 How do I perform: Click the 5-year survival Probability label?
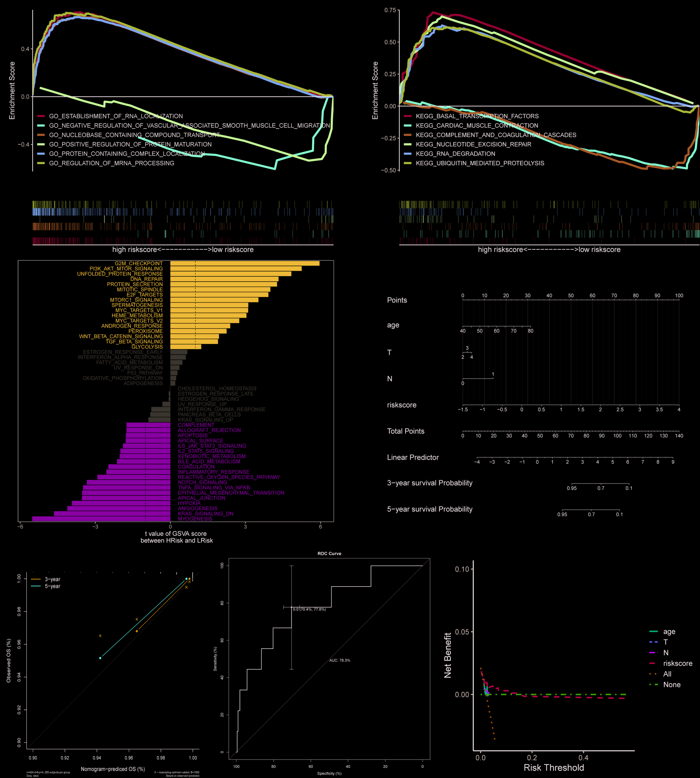pyautogui.click(x=429, y=509)
